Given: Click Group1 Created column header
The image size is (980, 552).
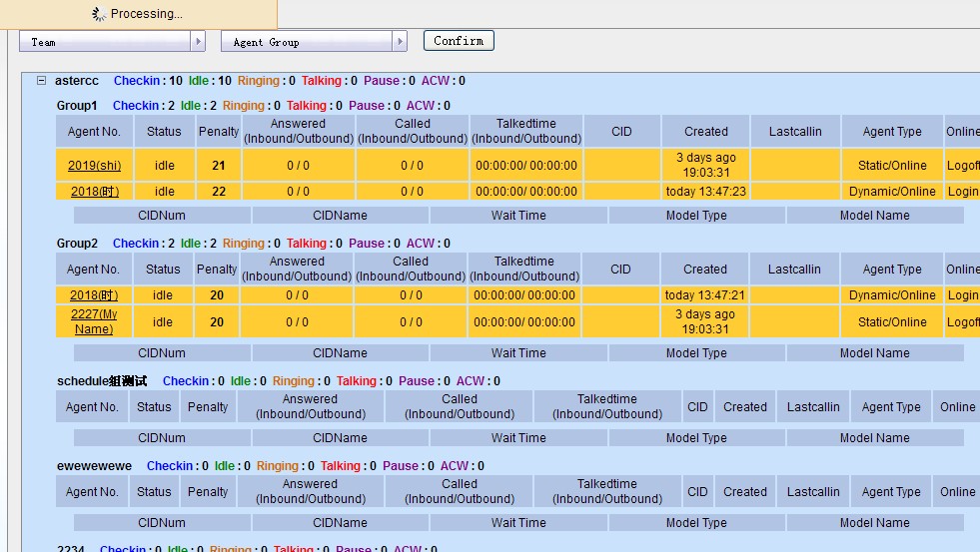Looking at the screenshot, I should tap(706, 132).
